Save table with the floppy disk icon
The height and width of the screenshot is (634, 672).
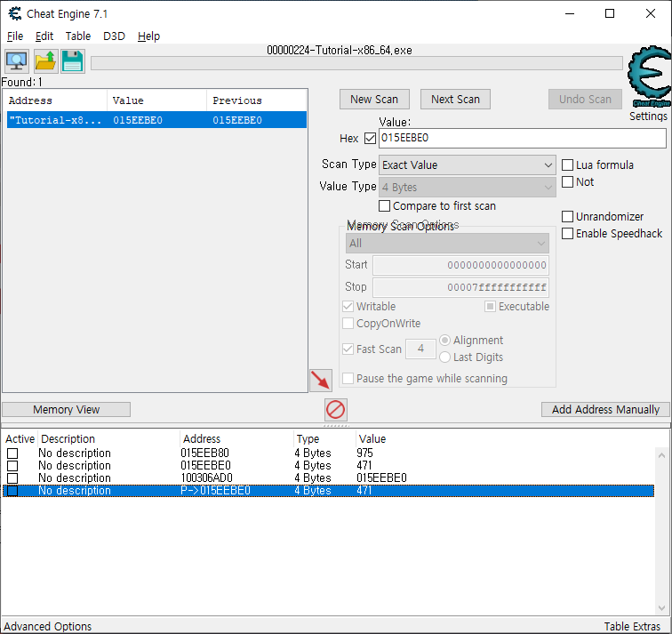(x=72, y=61)
